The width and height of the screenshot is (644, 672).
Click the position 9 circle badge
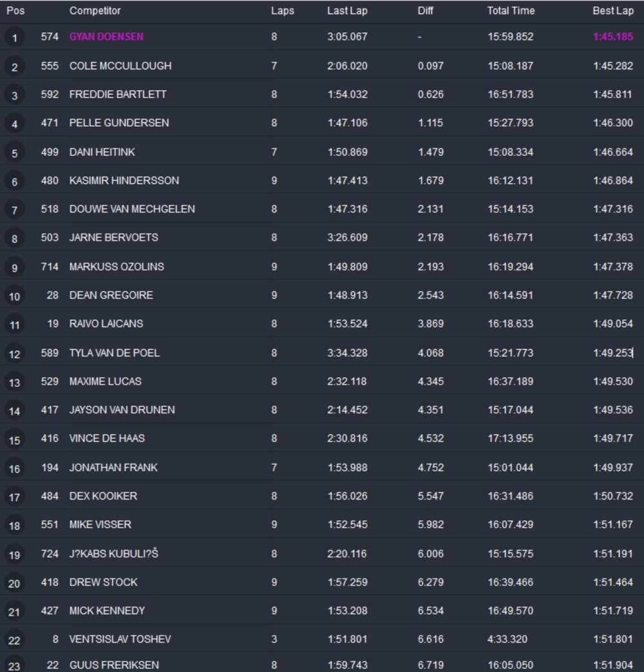(x=14, y=268)
